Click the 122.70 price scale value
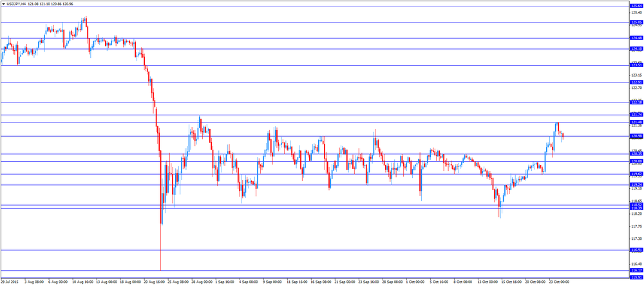Viewport: 644px width, 285px height. pyautogui.click(x=636, y=88)
